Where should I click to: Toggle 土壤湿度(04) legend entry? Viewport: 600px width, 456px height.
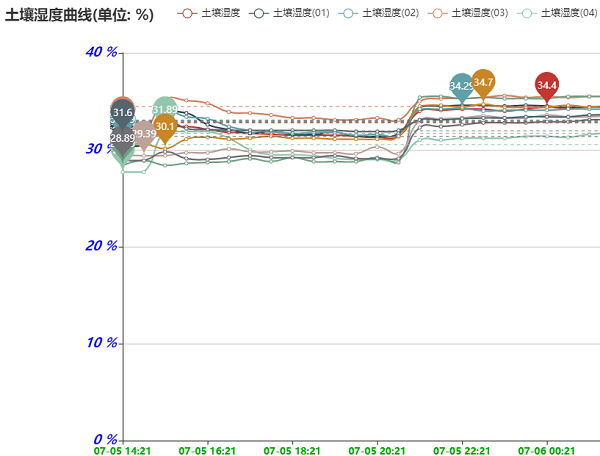[x=558, y=13]
